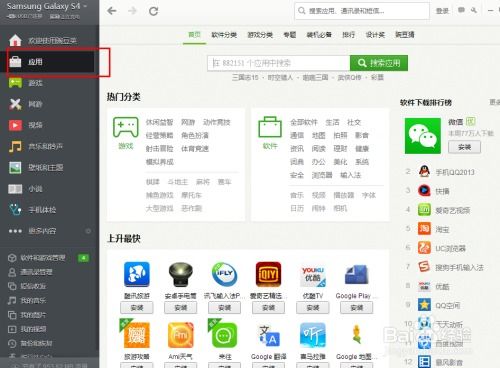
Task: Click the green 搜索应用 button
Action: click(379, 63)
